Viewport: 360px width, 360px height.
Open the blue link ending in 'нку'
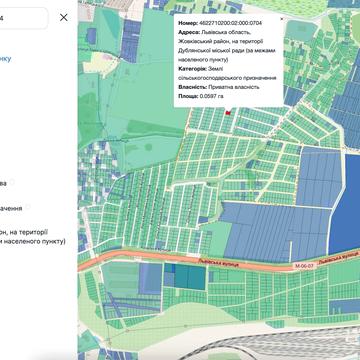(6, 59)
